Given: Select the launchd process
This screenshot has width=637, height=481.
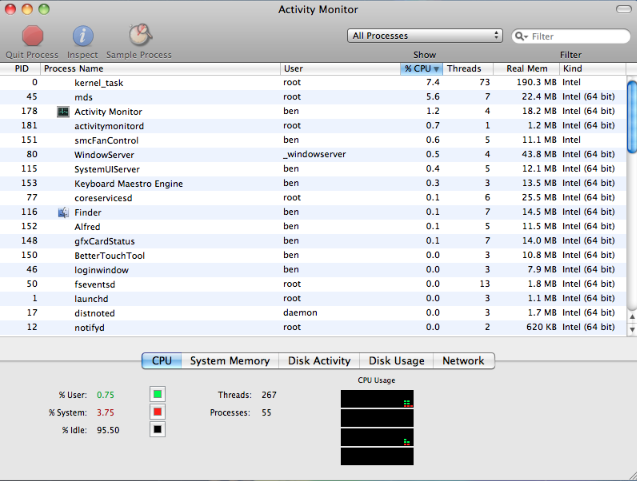Looking at the screenshot, I should tap(313, 299).
